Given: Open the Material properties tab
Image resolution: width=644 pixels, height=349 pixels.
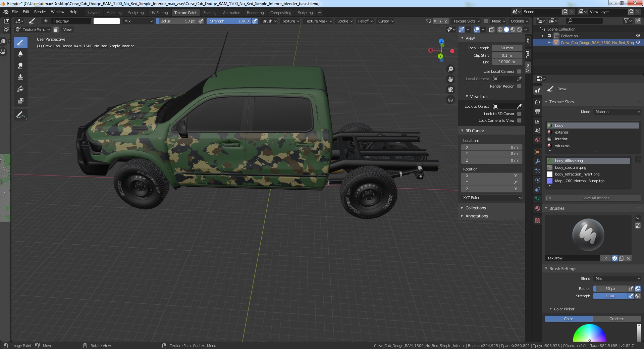Looking at the screenshot, I should [538, 208].
